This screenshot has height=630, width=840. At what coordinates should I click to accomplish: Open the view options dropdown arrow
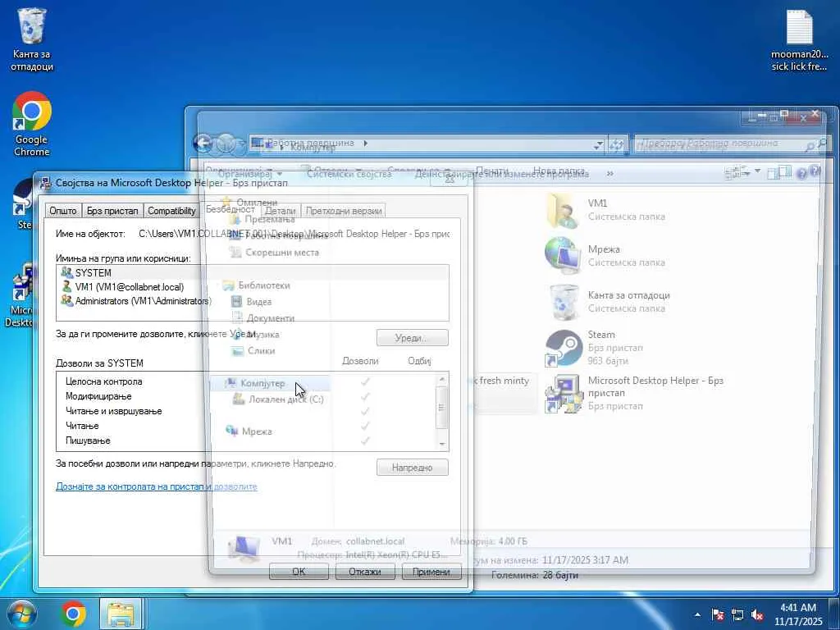click(757, 171)
